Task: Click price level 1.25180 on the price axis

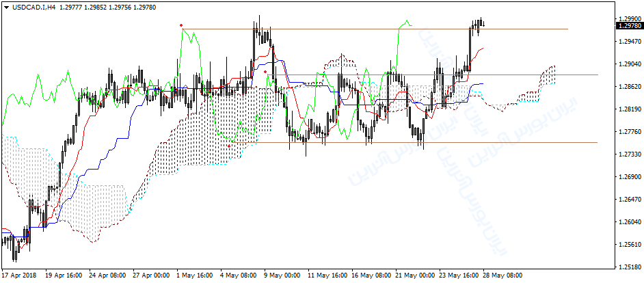Action: pyautogui.click(x=630, y=267)
